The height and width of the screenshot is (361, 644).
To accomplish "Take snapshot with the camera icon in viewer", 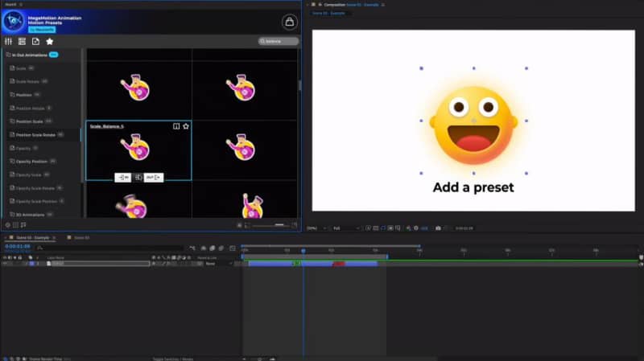I will pos(438,228).
